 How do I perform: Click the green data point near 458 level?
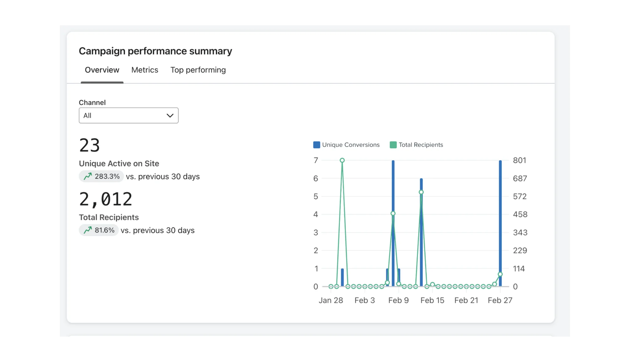(x=393, y=213)
